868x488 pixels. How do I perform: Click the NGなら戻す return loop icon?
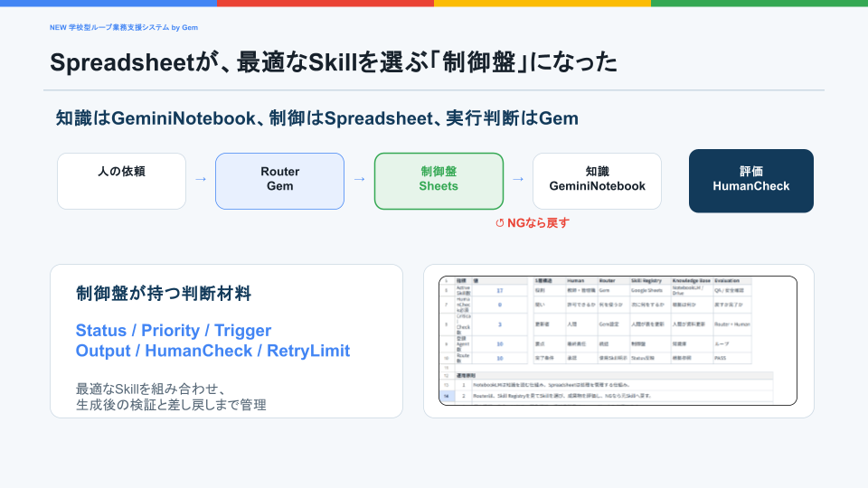[x=499, y=223]
